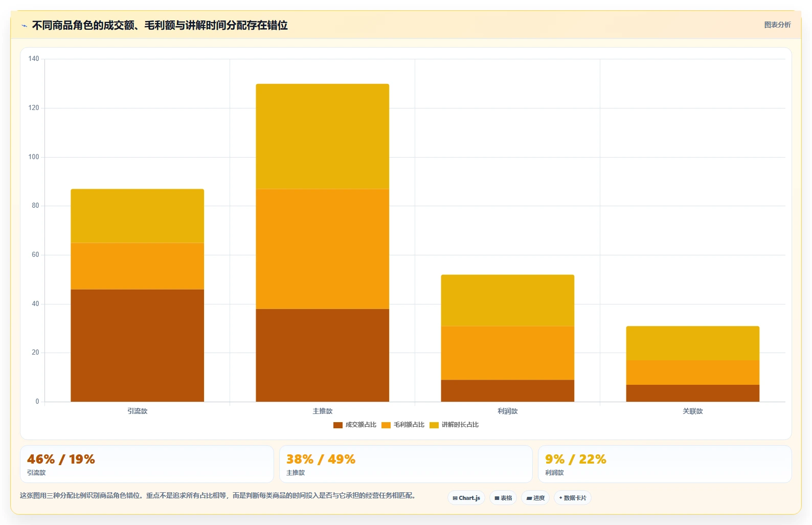Click the 关联款 orange 毛利额 bar segment
Image resolution: width=812 pixels, height=525 pixels.
[x=692, y=373]
